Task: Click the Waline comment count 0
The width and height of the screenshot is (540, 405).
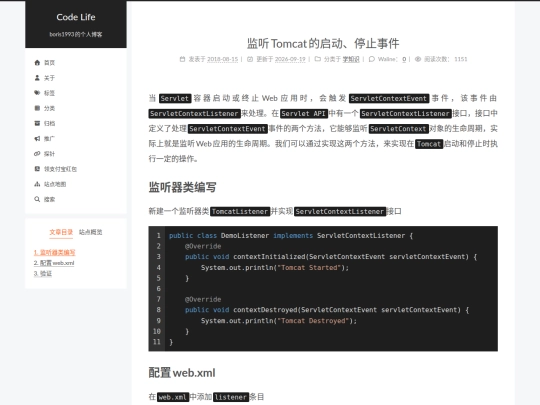Action: click(404, 59)
